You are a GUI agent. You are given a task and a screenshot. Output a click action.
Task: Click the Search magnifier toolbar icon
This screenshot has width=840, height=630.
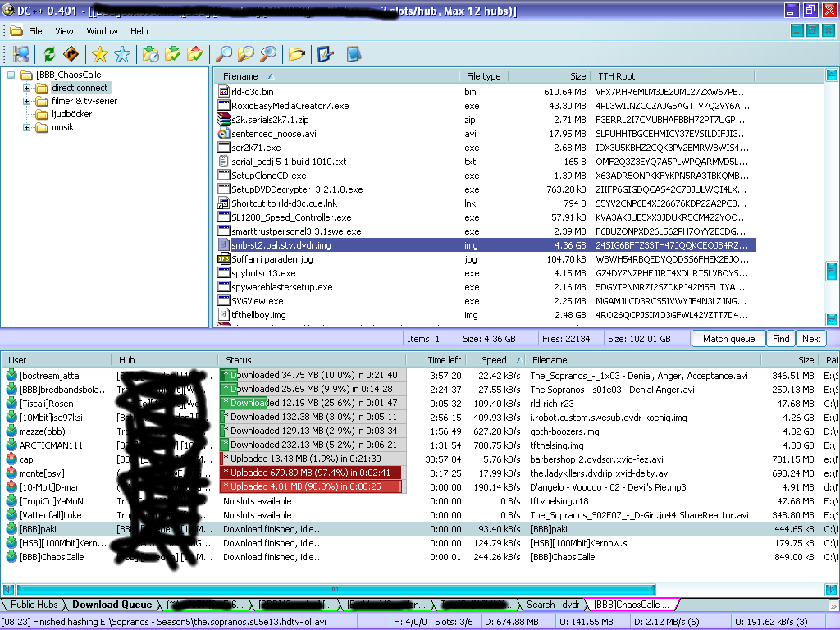click(223, 54)
